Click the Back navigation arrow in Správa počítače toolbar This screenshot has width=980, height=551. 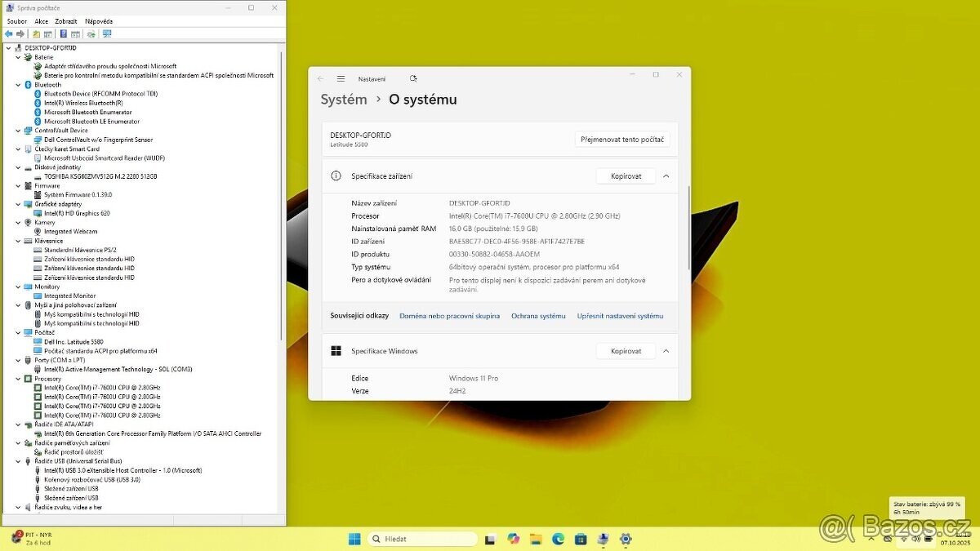pos(9,33)
